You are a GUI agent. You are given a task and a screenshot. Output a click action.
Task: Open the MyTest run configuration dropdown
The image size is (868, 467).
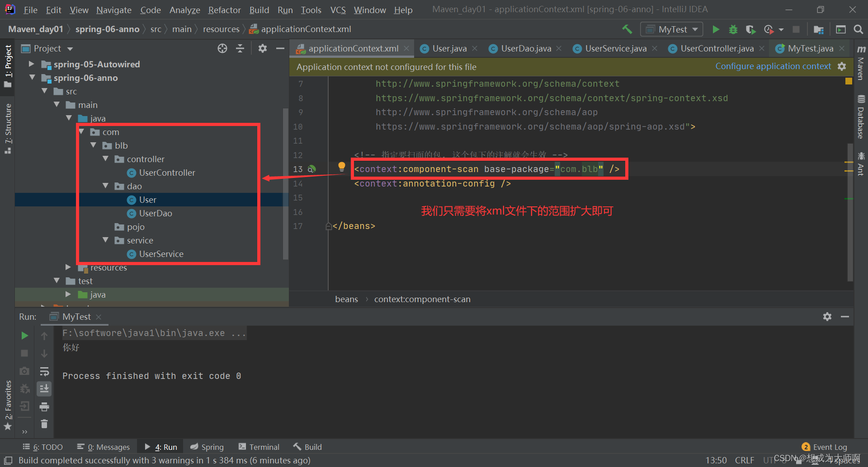pos(672,29)
